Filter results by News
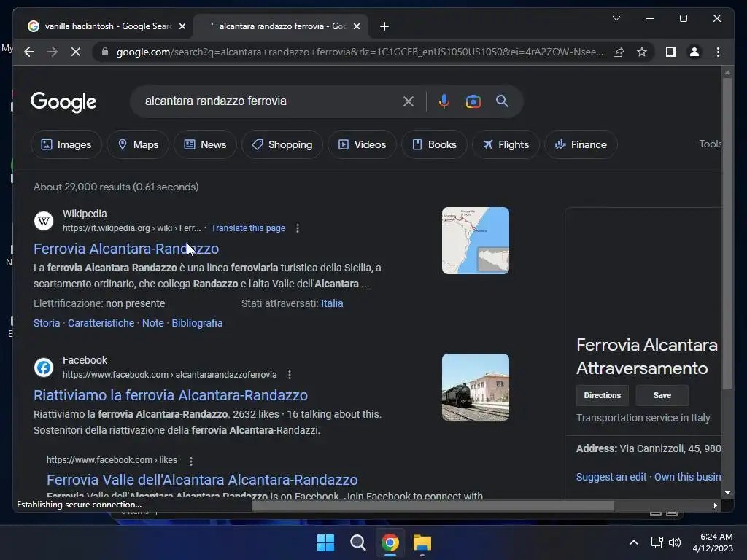Viewport: 747px width, 560px height. click(205, 144)
